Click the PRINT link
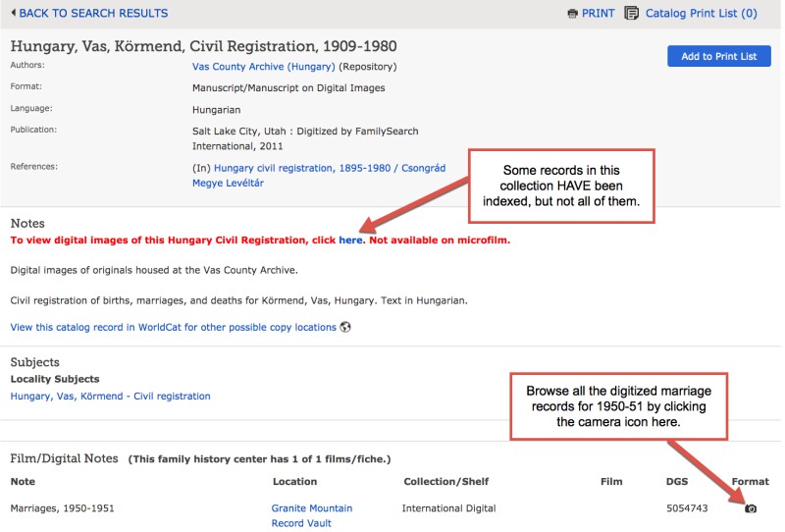This screenshot has width=785, height=532. [598, 14]
